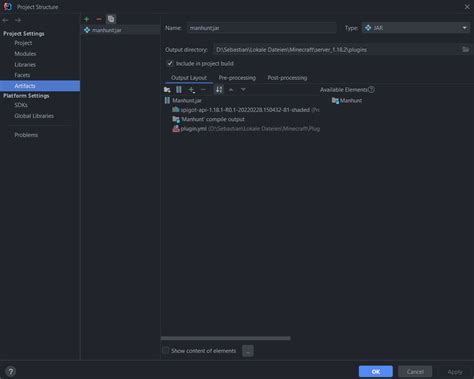The image size is (474, 379).
Task: Open help for Available Elements
Action: coord(371,90)
